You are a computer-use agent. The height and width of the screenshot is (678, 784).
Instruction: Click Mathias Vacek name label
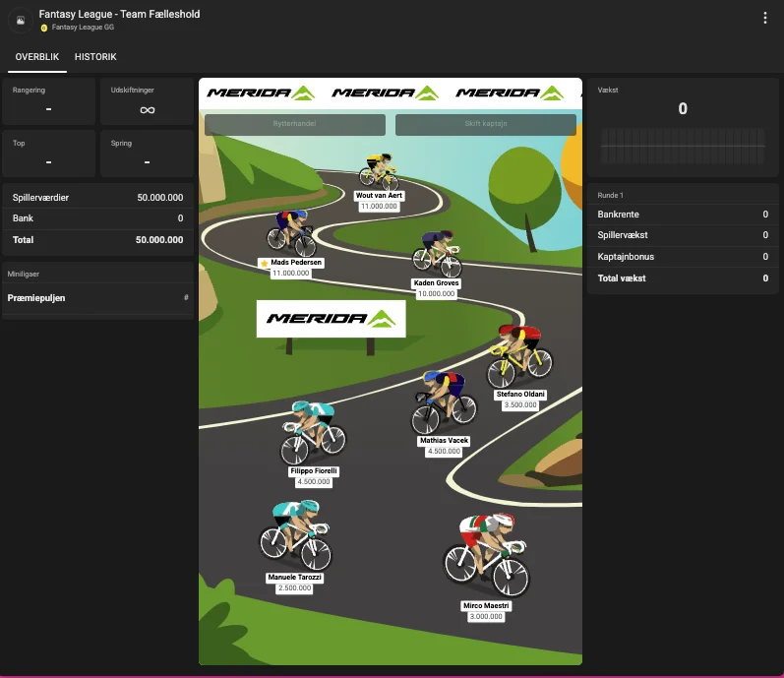444,441
